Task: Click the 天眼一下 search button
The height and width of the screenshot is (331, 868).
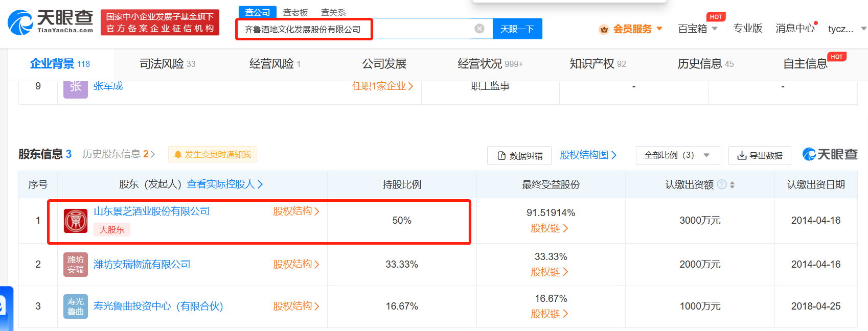Action: click(517, 29)
